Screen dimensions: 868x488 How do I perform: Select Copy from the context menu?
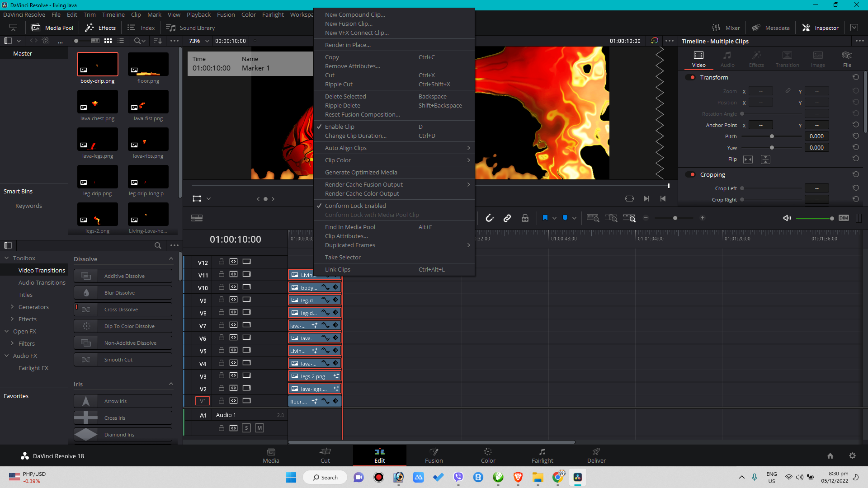click(394, 57)
